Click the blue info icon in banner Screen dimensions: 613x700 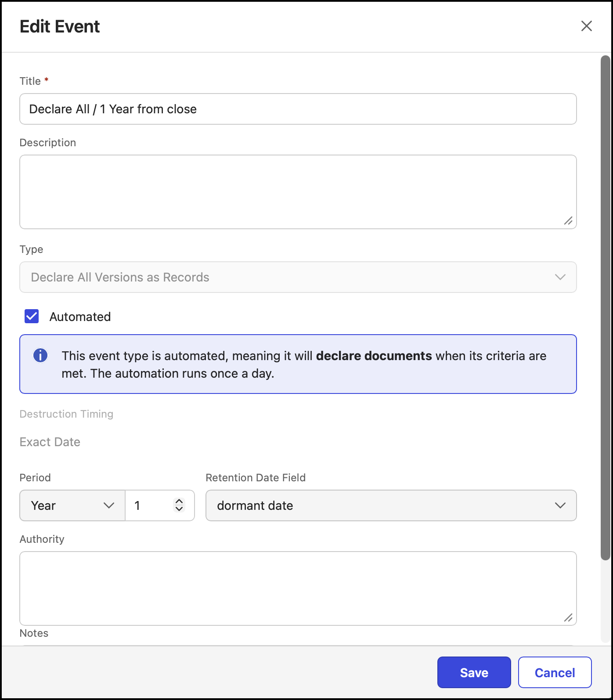40,355
